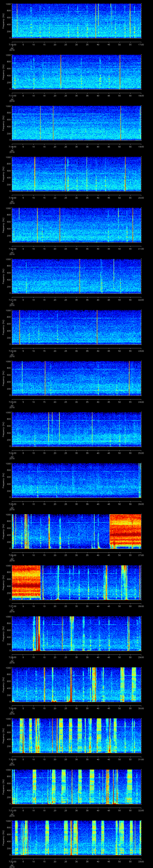Select the spectrogram panel starting at 7:16:00
This screenshot has height=868, width=153.
(77, 21)
